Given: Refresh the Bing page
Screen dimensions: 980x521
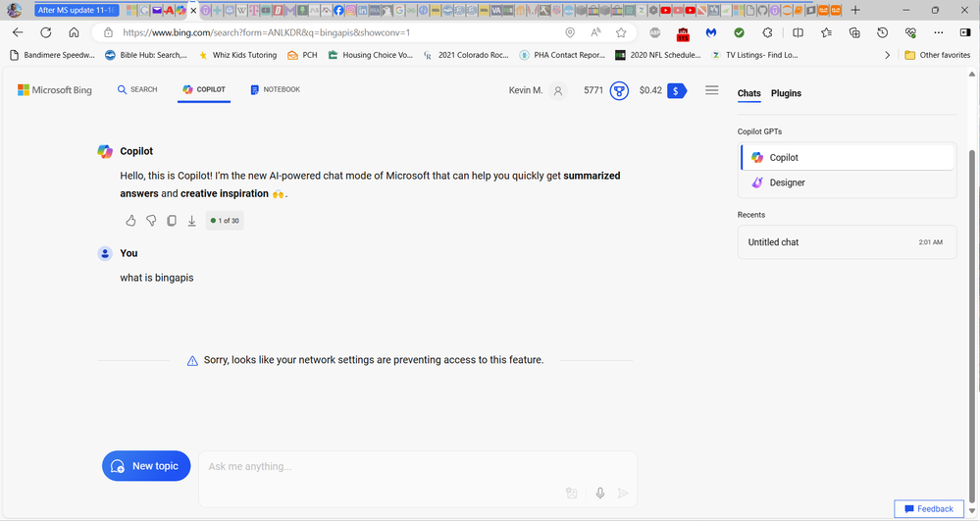Looking at the screenshot, I should pos(46,32).
